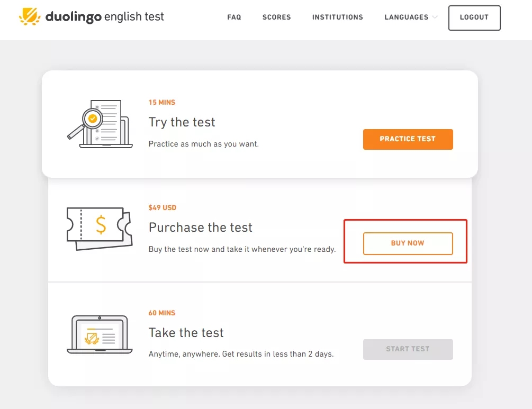The width and height of the screenshot is (532, 409).
Task: Click the BUY NOW button
Action: [x=408, y=243]
